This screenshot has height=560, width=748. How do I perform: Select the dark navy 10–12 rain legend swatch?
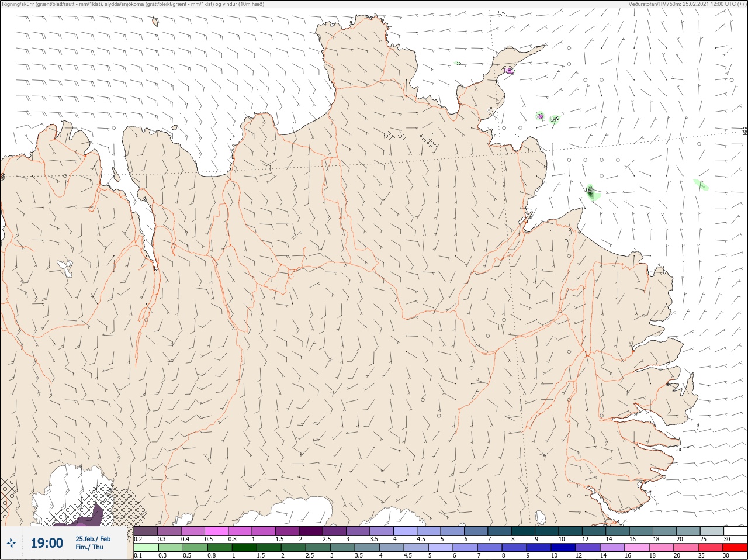(x=564, y=548)
